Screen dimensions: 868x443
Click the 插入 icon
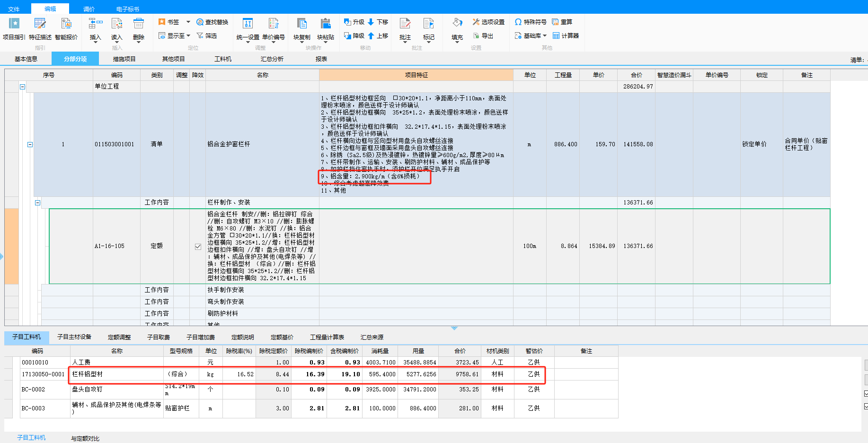(x=96, y=23)
